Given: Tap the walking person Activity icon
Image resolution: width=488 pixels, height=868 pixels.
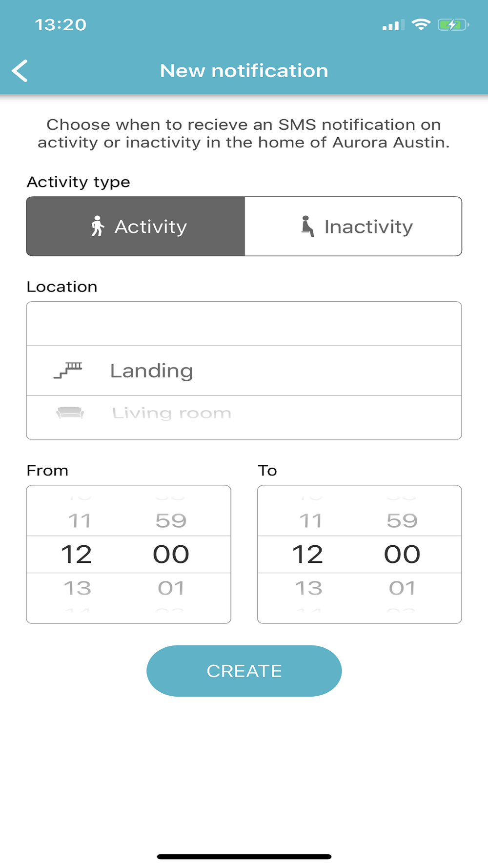Looking at the screenshot, I should [x=98, y=226].
